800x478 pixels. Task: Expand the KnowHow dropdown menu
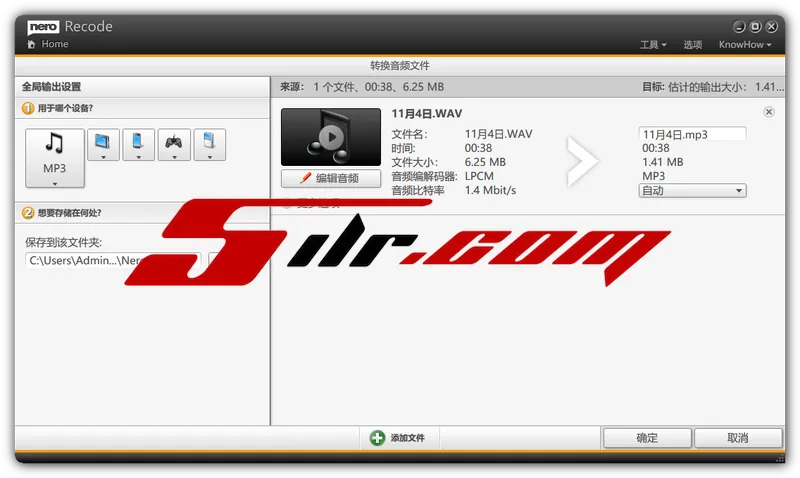745,45
